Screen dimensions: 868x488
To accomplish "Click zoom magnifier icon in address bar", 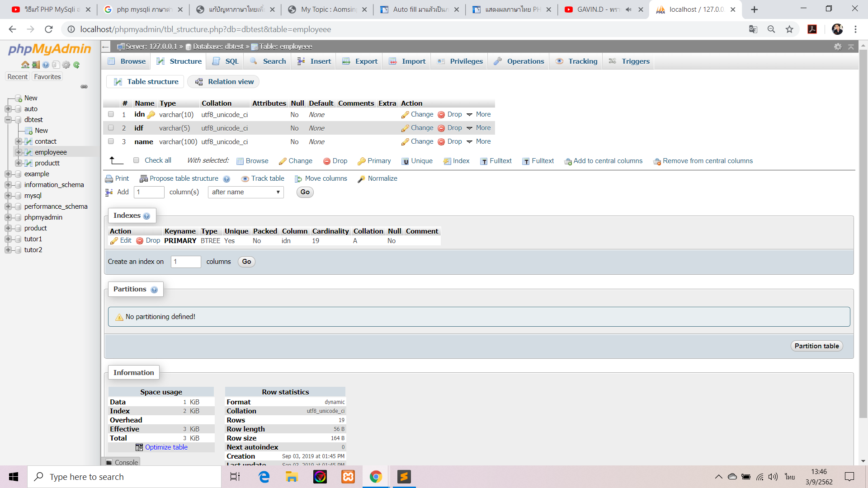I will [x=771, y=29].
